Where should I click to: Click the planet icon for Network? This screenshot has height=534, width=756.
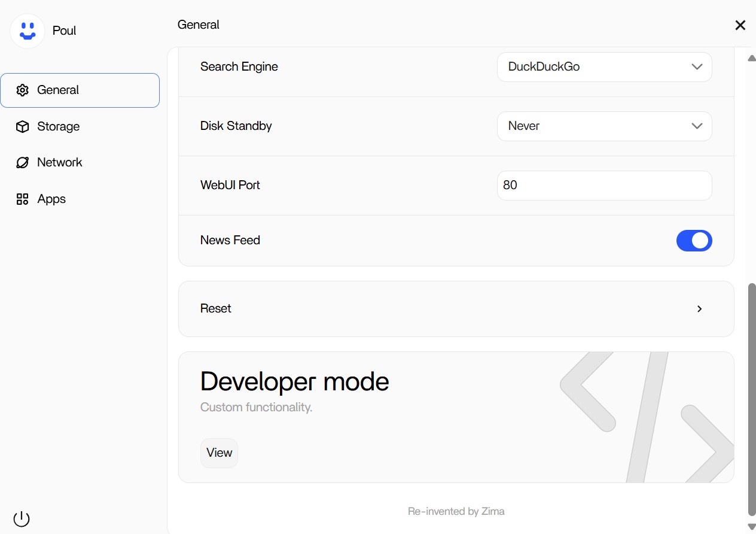point(23,163)
